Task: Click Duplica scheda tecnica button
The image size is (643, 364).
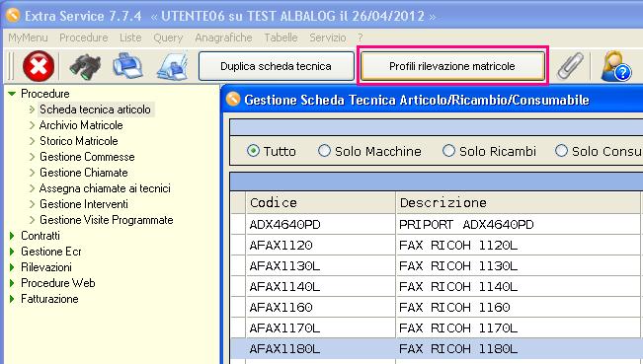Action: 276,66
